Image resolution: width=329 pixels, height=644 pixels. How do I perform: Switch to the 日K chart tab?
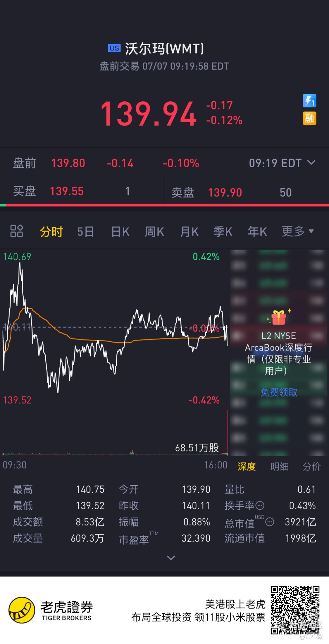pyautogui.click(x=120, y=232)
